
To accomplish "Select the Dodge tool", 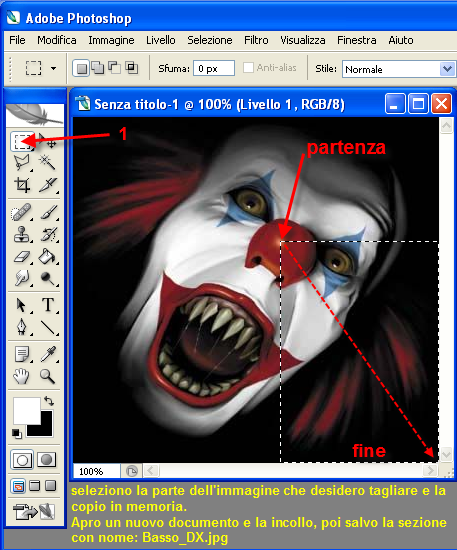I will point(48,278).
